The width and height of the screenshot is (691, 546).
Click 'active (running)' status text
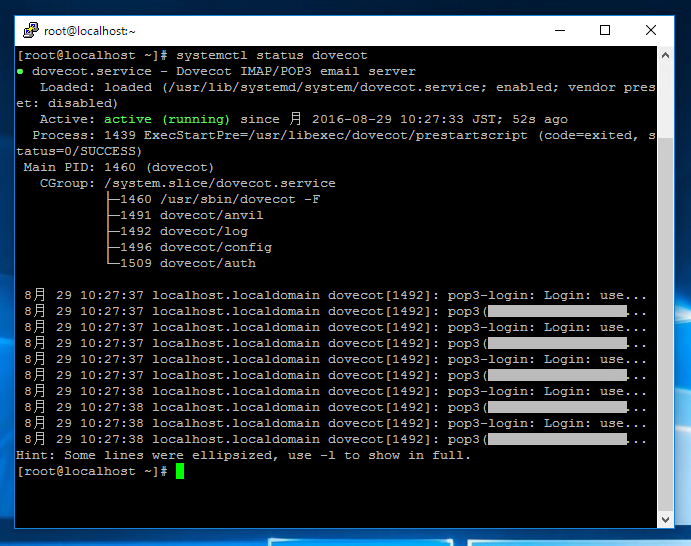tap(167, 119)
